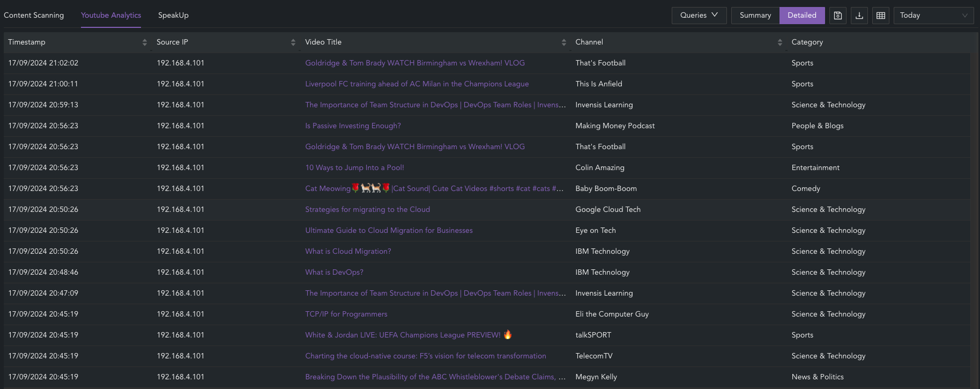This screenshot has height=389, width=980.
Task: Click the 'Entertainment' category cell
Action: pyautogui.click(x=815, y=167)
